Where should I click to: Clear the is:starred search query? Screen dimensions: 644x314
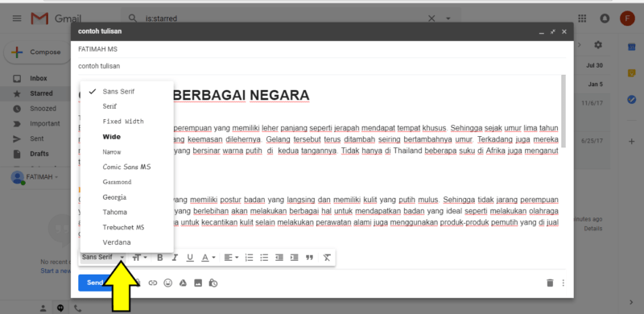tap(431, 19)
